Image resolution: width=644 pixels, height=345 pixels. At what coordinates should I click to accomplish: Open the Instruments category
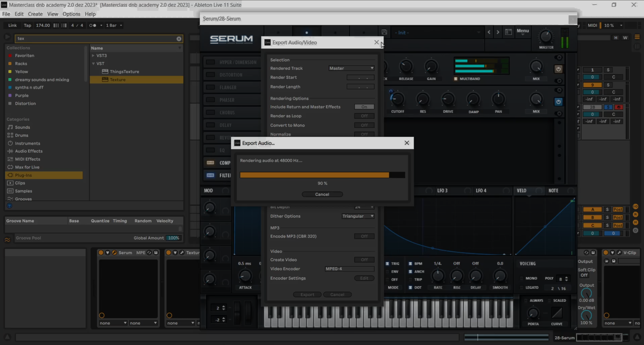coord(27,143)
